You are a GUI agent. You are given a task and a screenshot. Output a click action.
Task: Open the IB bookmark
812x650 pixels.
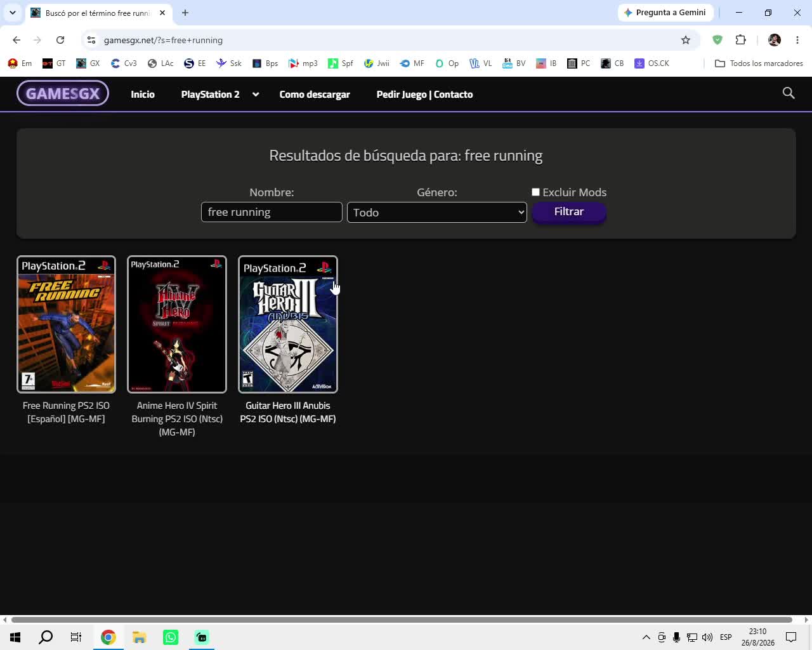click(x=546, y=63)
